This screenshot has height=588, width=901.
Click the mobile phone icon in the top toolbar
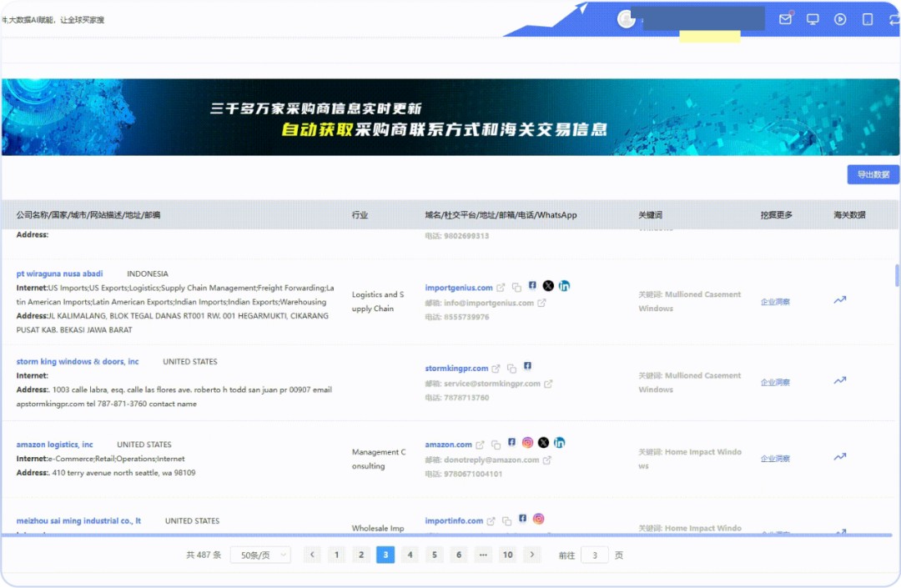[868, 18]
